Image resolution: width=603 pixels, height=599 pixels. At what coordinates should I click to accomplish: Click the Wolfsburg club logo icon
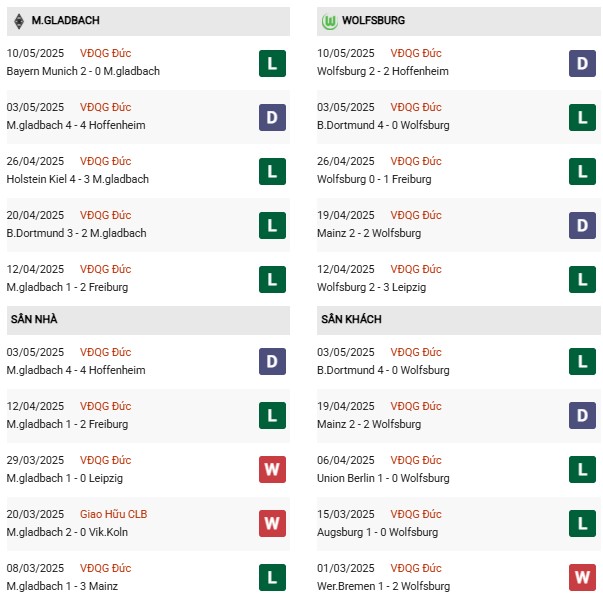(329, 22)
